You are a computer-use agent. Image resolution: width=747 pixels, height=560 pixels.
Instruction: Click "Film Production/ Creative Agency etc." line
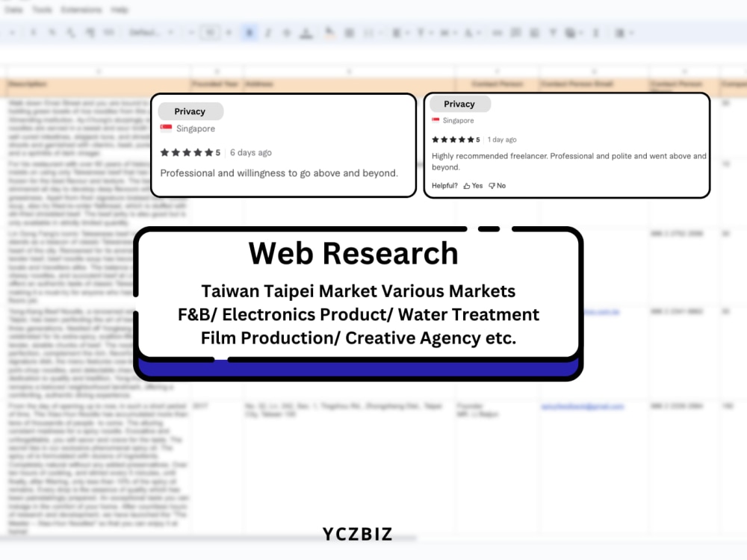pos(359,338)
